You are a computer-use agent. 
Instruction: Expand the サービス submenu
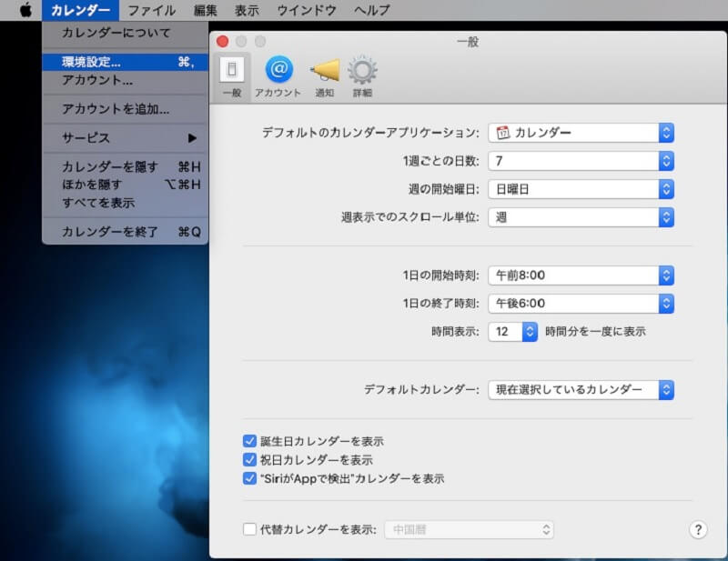125,138
